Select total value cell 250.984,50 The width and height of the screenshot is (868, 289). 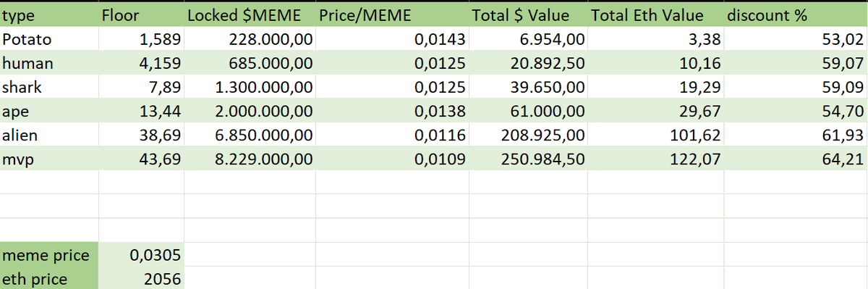point(528,159)
